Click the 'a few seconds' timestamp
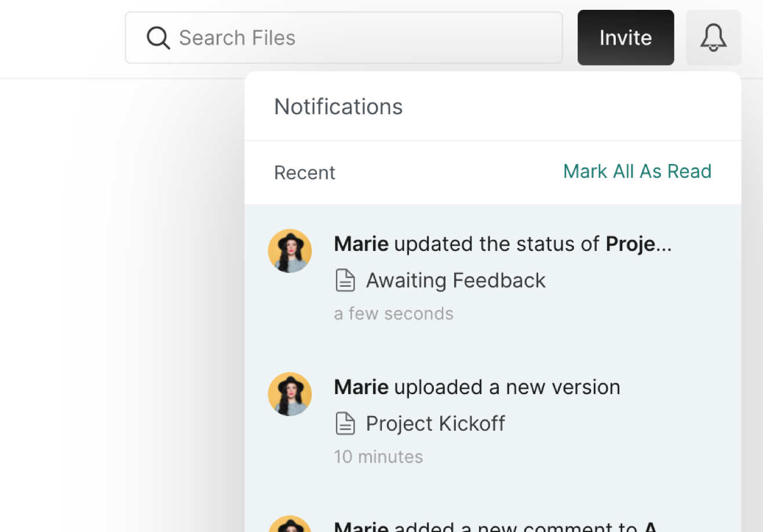The width and height of the screenshot is (763, 532). point(393,314)
